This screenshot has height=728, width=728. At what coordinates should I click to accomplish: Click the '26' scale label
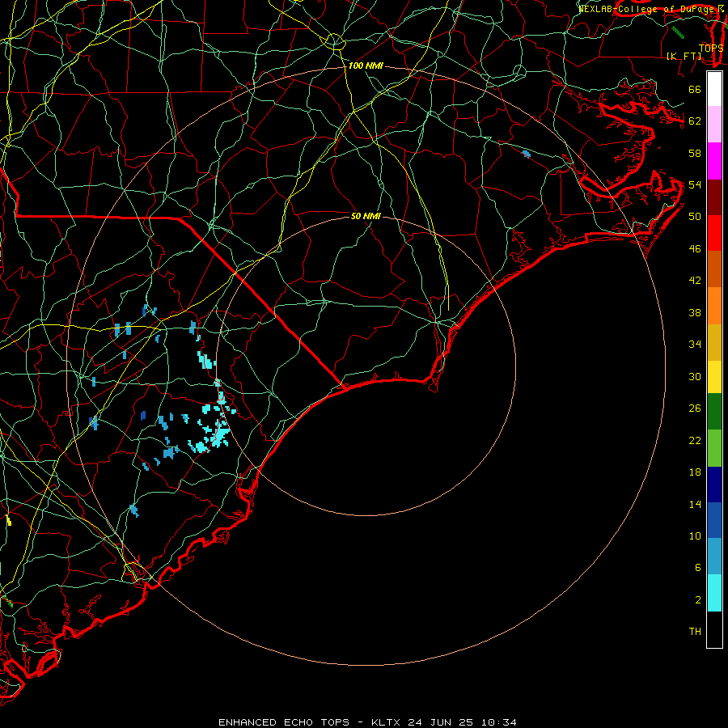coord(695,408)
